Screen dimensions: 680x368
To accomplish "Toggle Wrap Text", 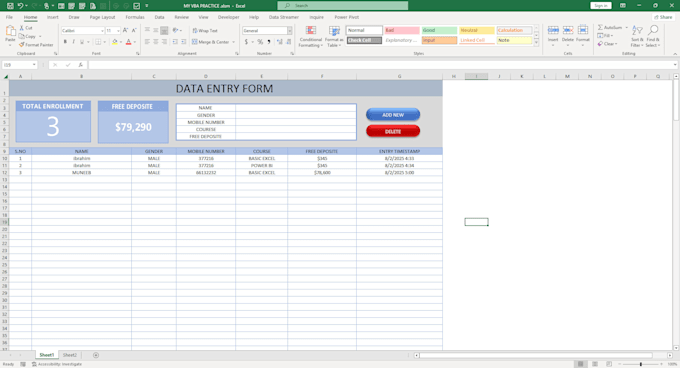I will [205, 31].
